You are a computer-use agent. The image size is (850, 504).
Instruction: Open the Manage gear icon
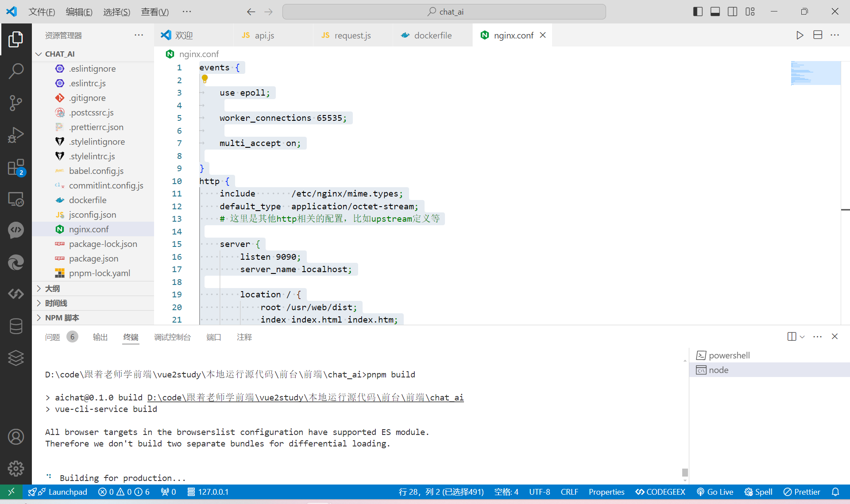(x=16, y=468)
